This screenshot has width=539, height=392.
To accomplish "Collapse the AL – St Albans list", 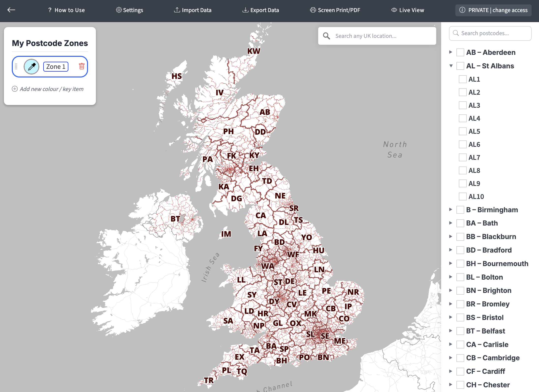I will click(x=451, y=66).
